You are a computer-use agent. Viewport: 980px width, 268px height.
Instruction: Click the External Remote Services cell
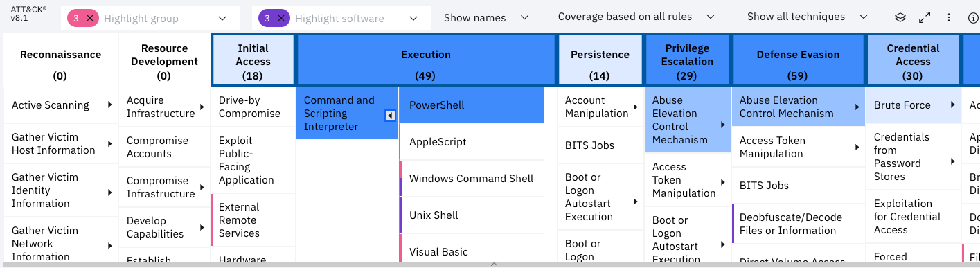pos(253,220)
